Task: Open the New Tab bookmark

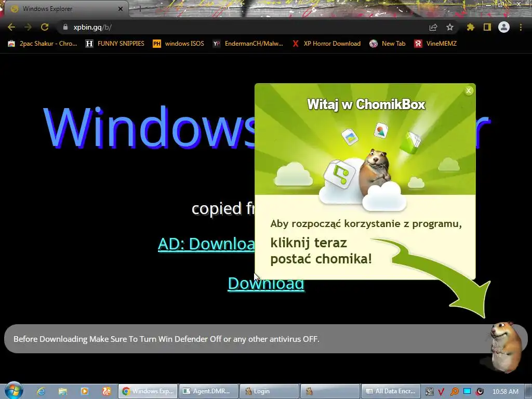Action: 388,44
